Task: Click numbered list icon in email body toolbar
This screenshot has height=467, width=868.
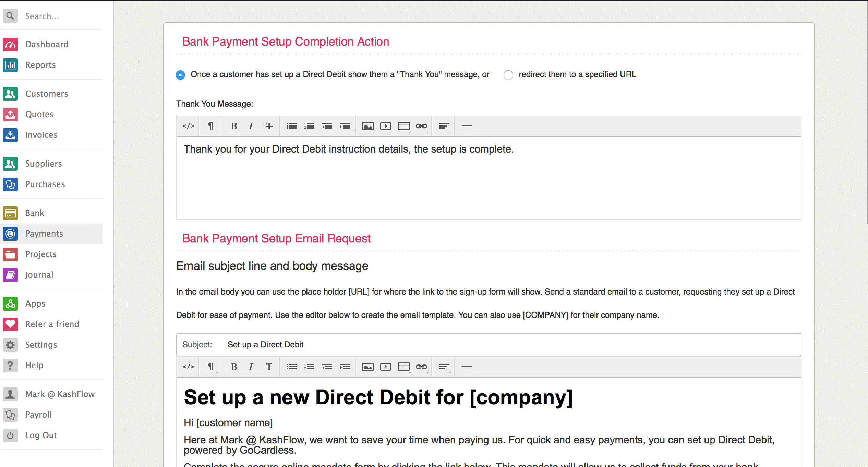Action: coord(309,367)
